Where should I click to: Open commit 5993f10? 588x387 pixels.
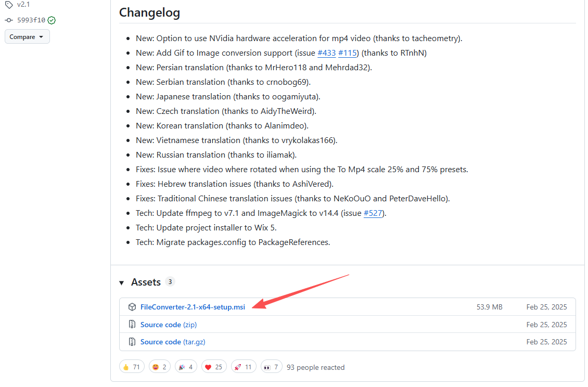pyautogui.click(x=31, y=20)
